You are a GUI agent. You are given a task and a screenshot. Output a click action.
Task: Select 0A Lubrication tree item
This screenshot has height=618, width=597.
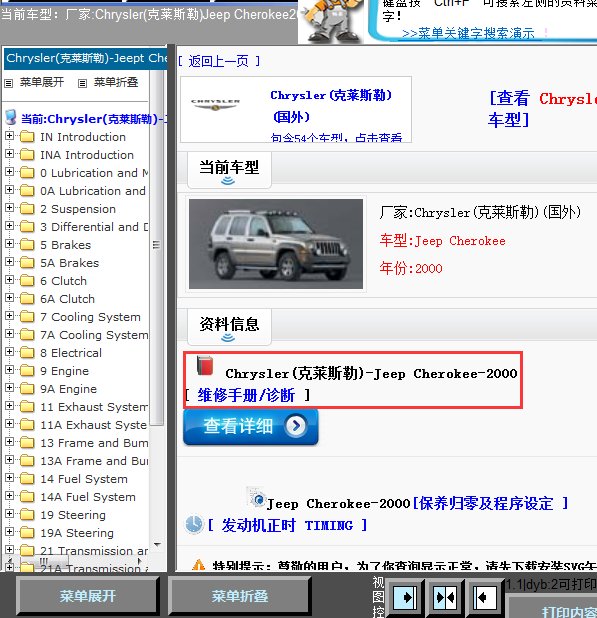pyautogui.click(x=93, y=191)
